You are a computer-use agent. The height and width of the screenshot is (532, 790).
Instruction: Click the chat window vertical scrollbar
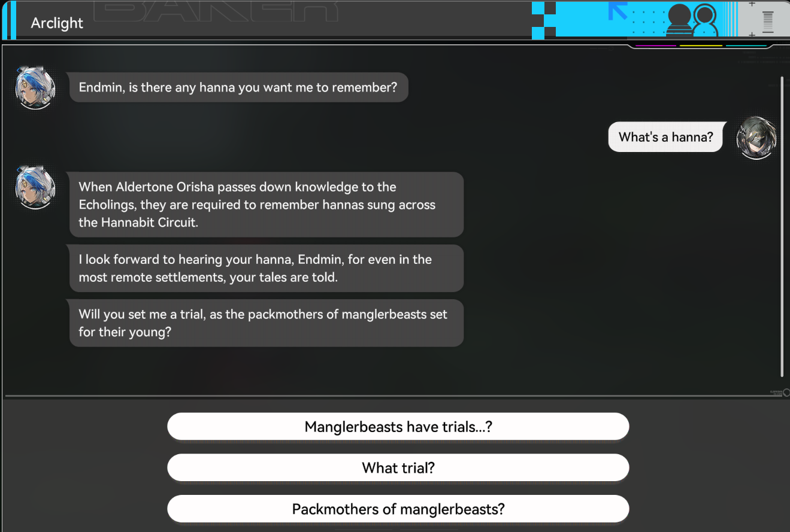coord(782,226)
